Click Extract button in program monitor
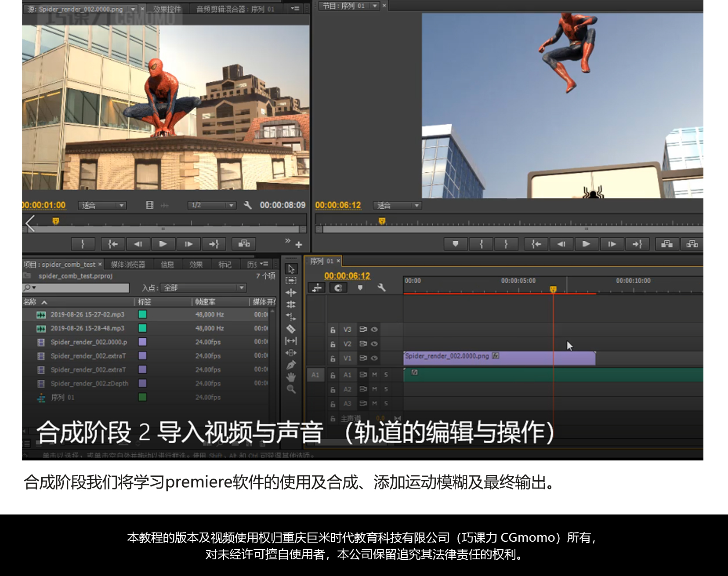 692,244
